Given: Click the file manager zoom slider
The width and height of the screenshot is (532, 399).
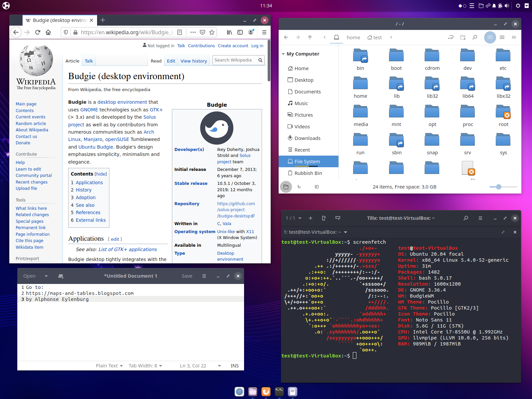Looking at the screenshot, I should pos(499,187).
